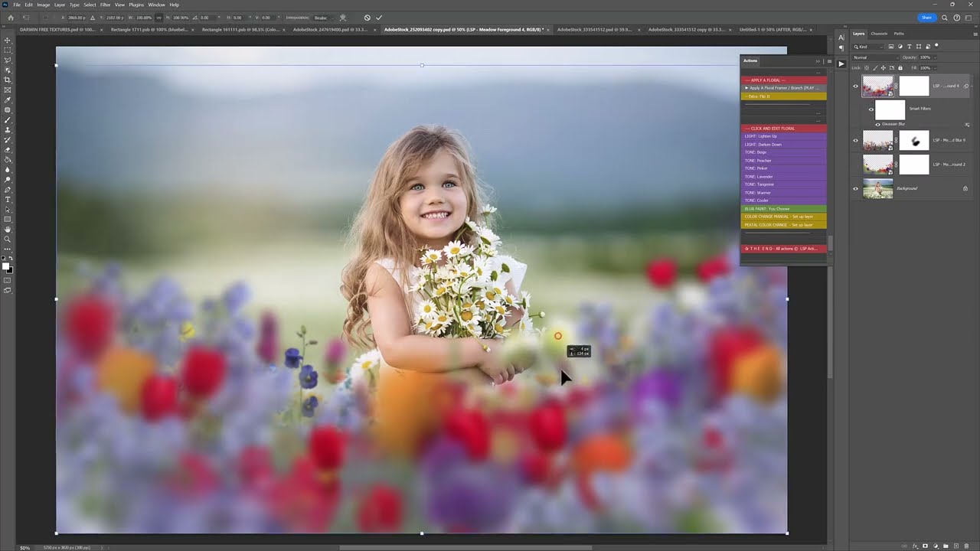
Task: Open the Plugins menu
Action: pos(136,5)
